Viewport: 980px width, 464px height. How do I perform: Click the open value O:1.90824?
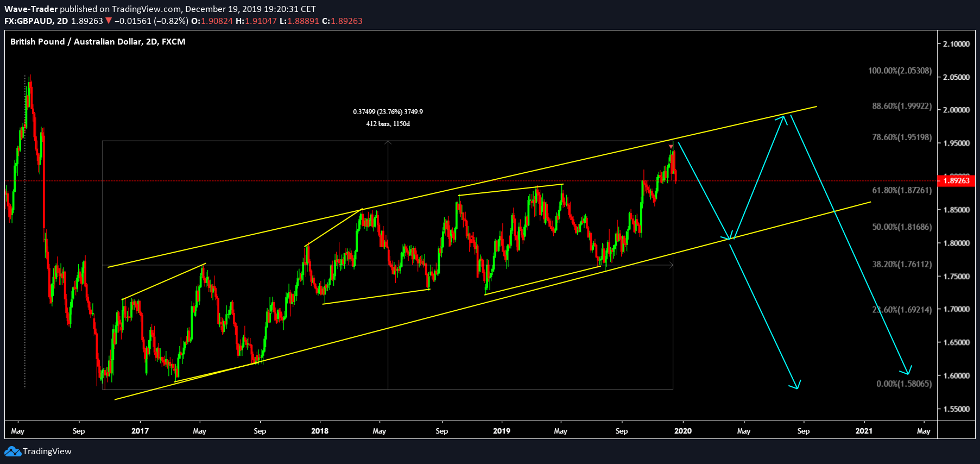(212, 21)
